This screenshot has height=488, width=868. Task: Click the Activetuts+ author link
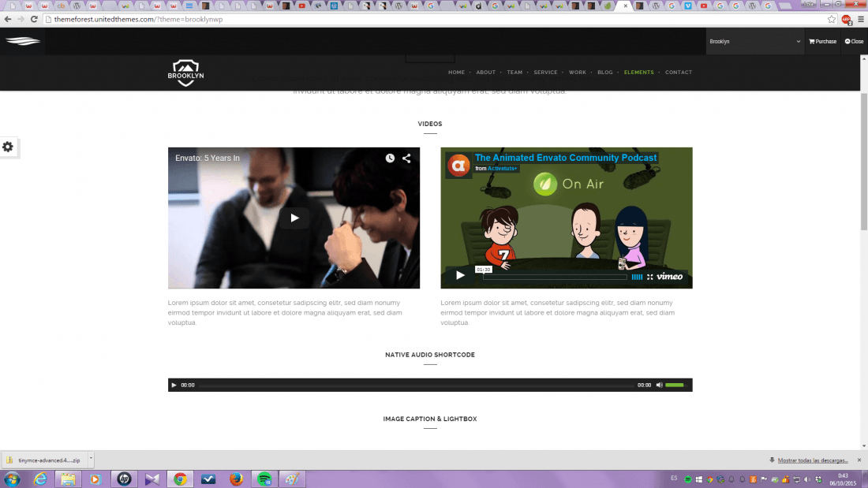point(502,168)
